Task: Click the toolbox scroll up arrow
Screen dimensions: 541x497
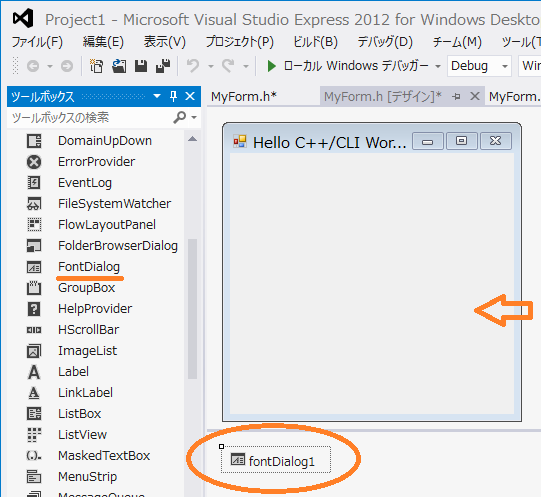Action: coord(193,139)
